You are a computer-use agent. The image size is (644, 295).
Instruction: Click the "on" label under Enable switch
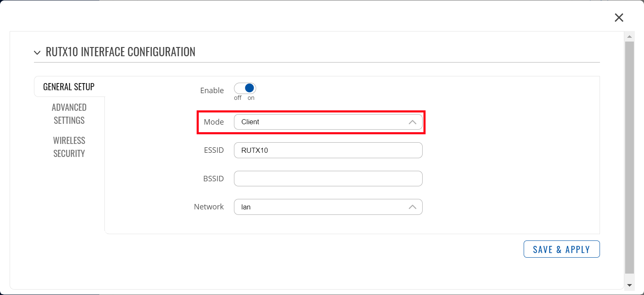pyautogui.click(x=251, y=98)
